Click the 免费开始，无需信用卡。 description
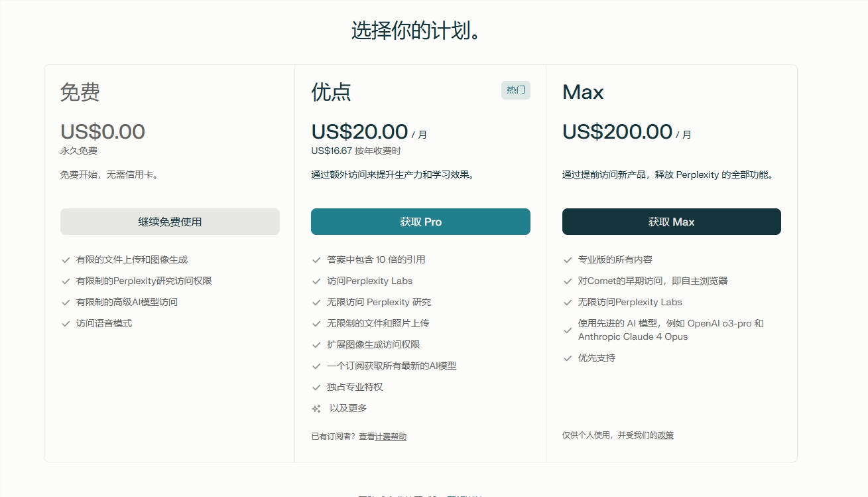Screen dimensions: 868x497 click(109, 175)
